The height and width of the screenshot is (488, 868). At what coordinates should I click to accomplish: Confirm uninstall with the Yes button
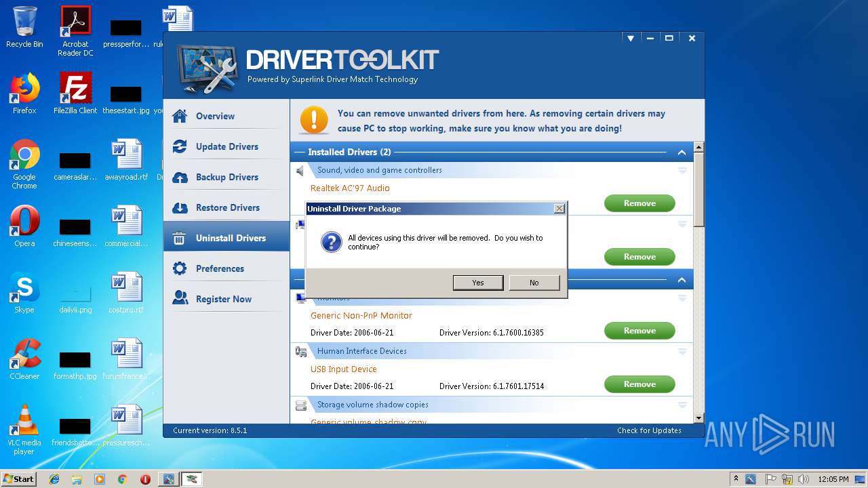478,283
